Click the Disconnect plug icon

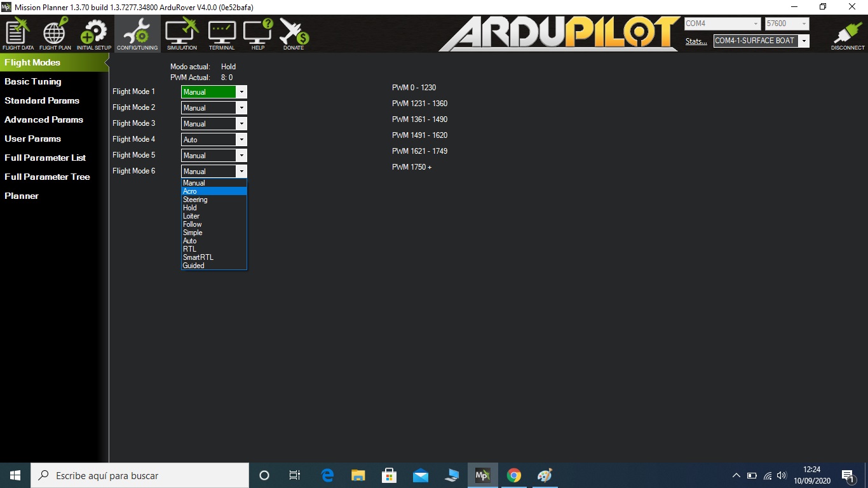[848, 36]
